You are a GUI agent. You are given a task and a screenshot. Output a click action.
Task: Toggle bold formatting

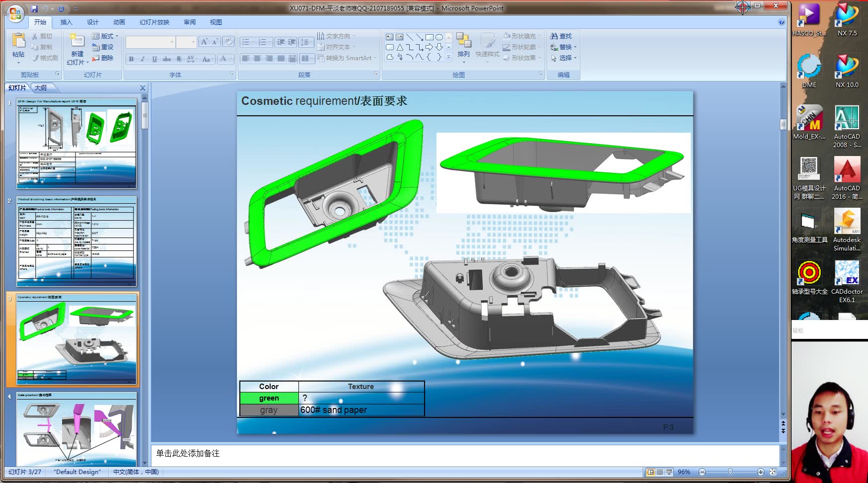131,59
